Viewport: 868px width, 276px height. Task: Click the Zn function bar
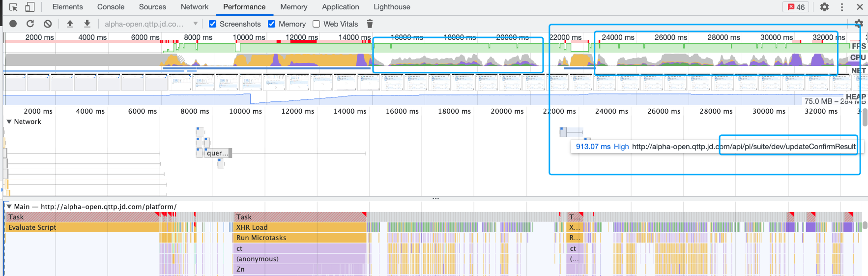pyautogui.click(x=300, y=269)
